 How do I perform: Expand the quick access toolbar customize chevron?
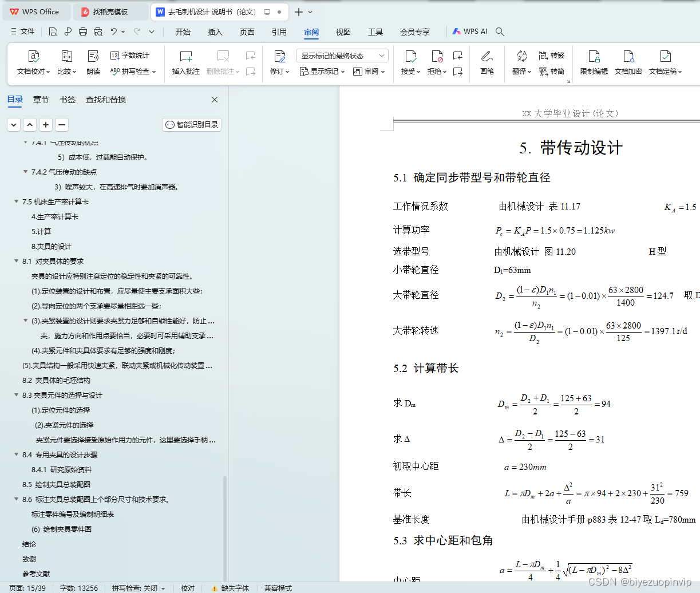coord(152,32)
